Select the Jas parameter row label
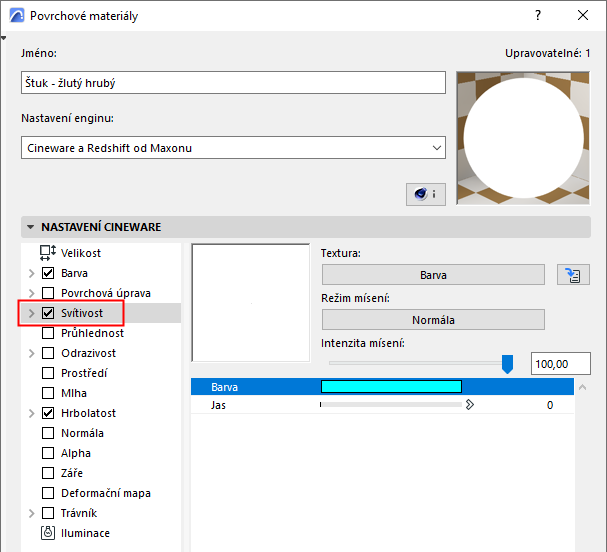This screenshot has width=607, height=552. (218, 405)
